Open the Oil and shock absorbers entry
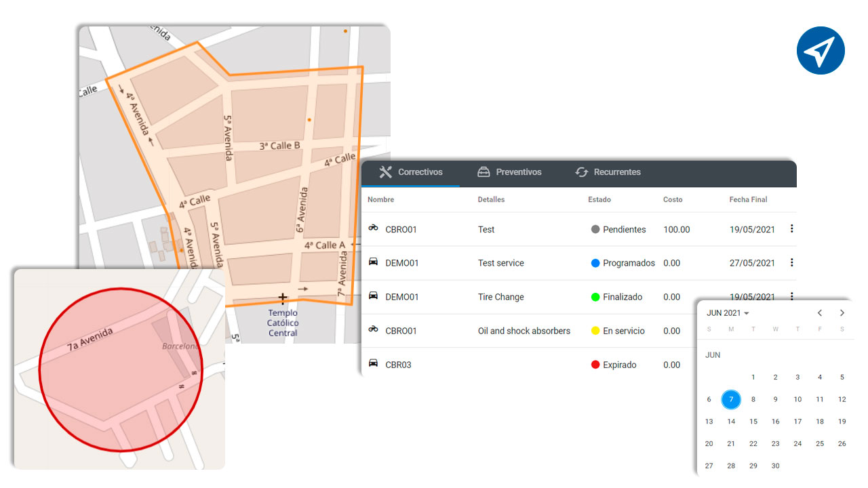The height and width of the screenshot is (488, 868). point(525,331)
